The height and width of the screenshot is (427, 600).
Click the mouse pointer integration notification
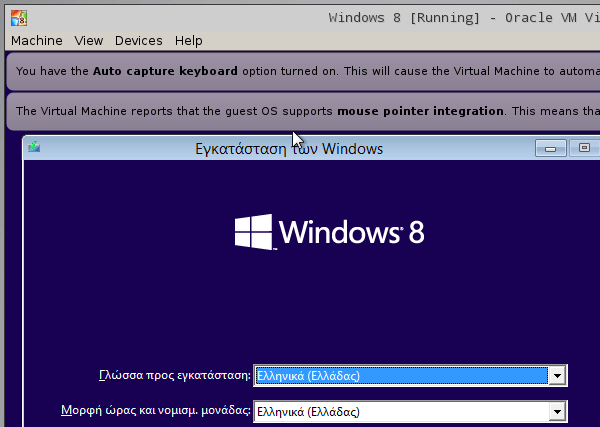303,111
